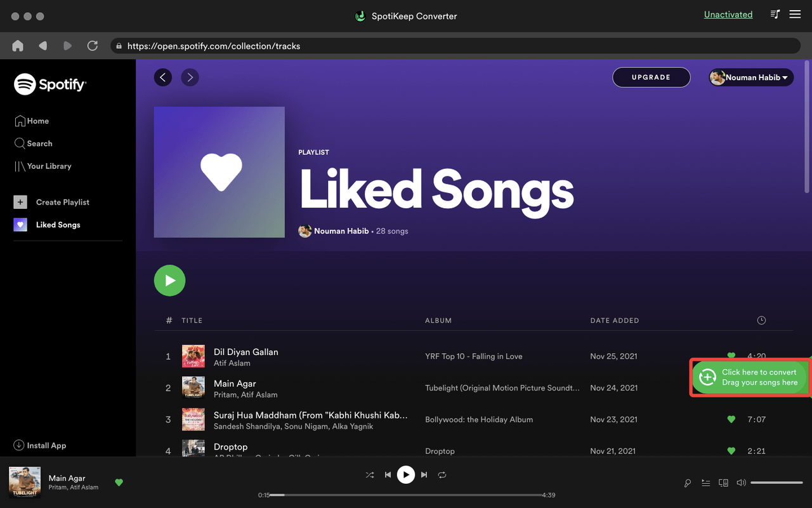Click the Spotify logo
Image resolution: width=812 pixels, height=508 pixels.
point(50,84)
